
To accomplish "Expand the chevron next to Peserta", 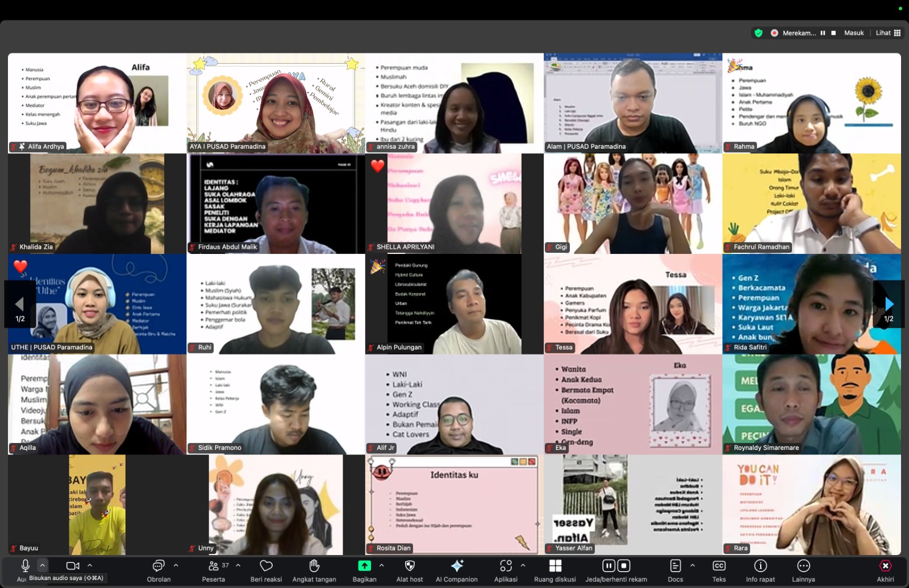I will point(238,565).
